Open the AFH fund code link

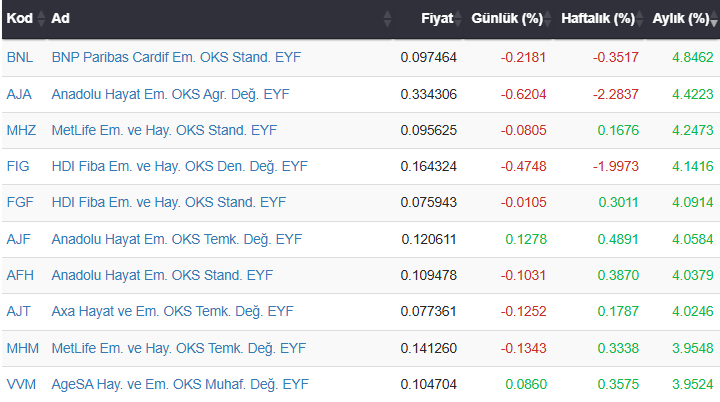20,275
